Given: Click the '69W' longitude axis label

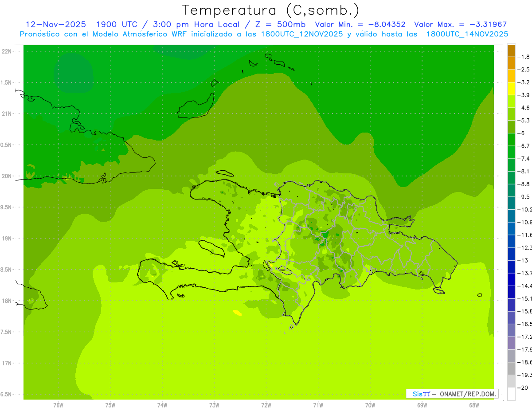Looking at the screenshot, I should point(422,405).
